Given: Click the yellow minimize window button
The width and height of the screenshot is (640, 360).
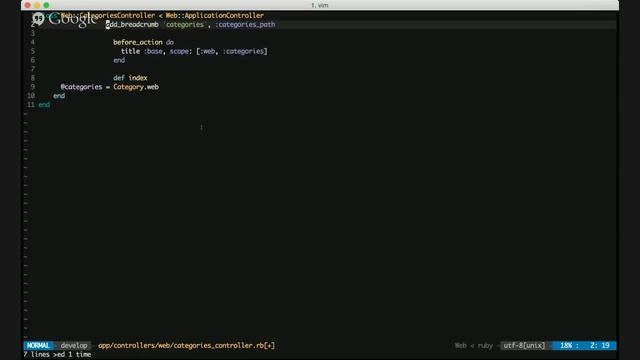Looking at the screenshot, I should pyautogui.click(x=37, y=5).
